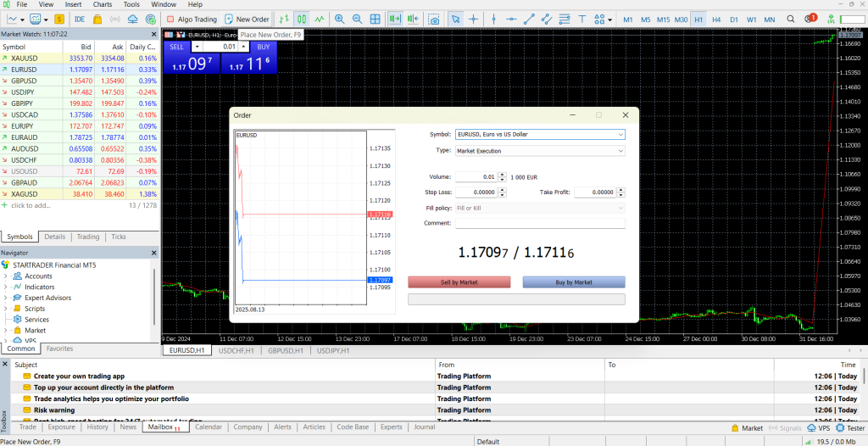The width and height of the screenshot is (868, 446).
Task: Draw a horizontal line on chart
Action: coord(511,19)
